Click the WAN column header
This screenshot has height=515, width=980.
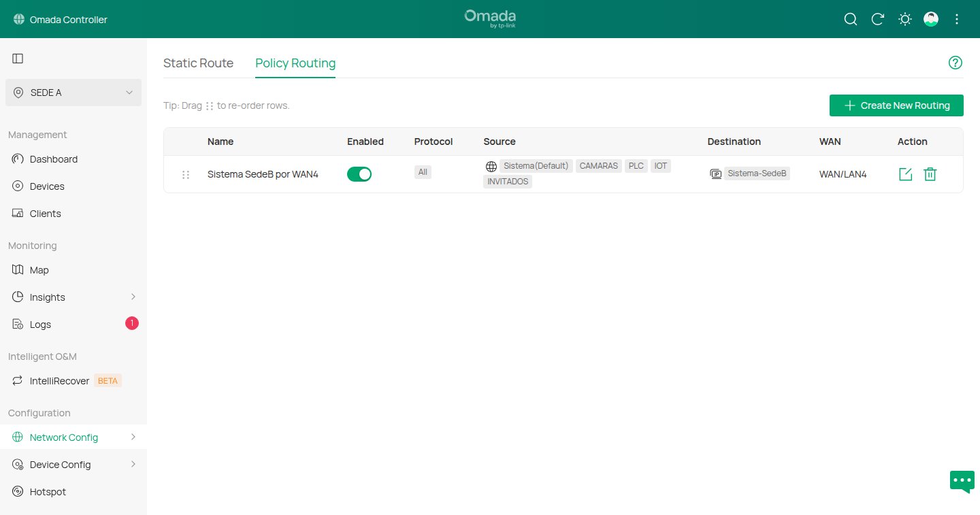coord(830,142)
